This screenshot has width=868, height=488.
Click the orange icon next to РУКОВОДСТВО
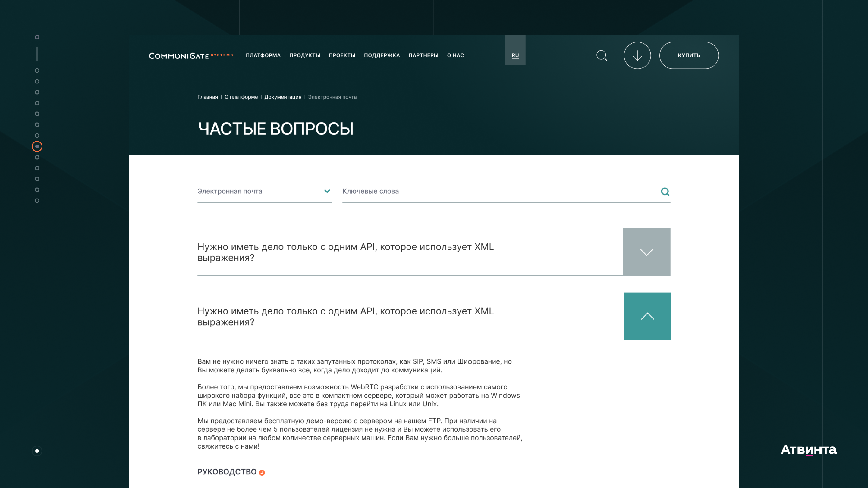[262, 473]
